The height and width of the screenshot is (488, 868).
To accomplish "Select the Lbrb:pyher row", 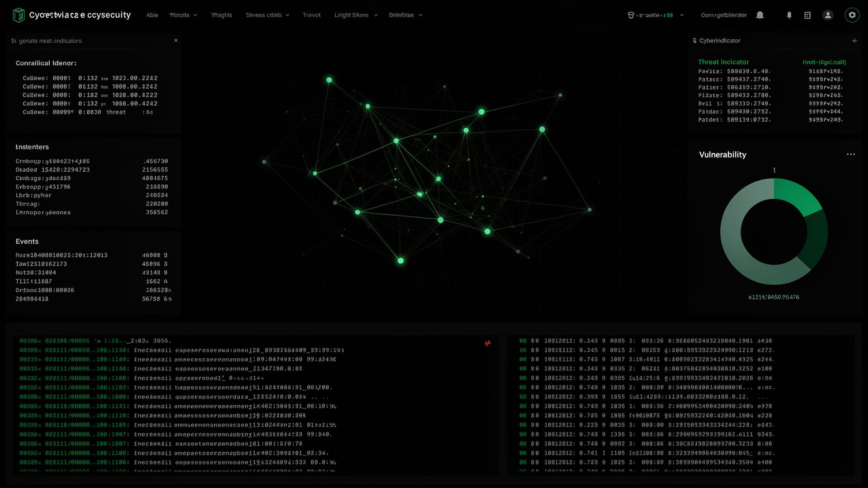I will tap(92, 195).
